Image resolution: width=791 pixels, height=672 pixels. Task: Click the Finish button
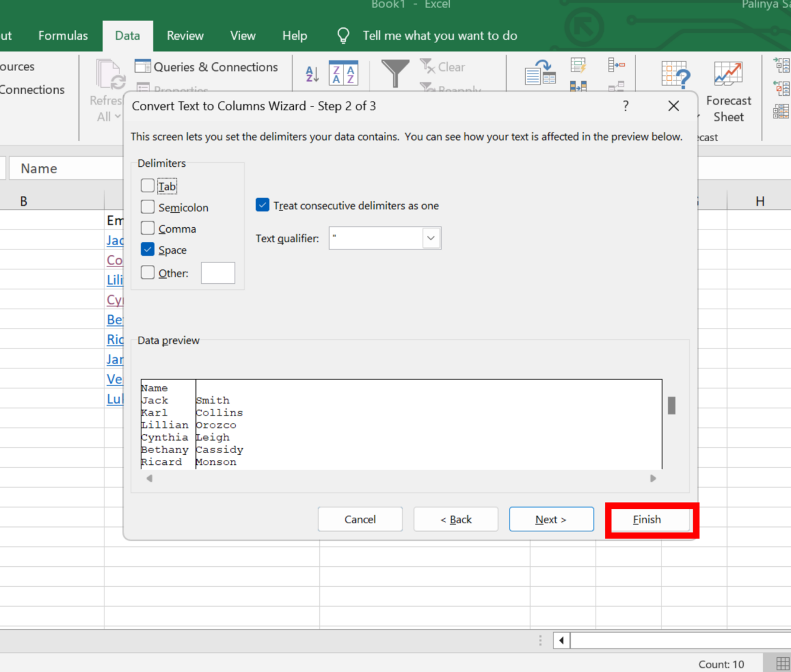[646, 519]
